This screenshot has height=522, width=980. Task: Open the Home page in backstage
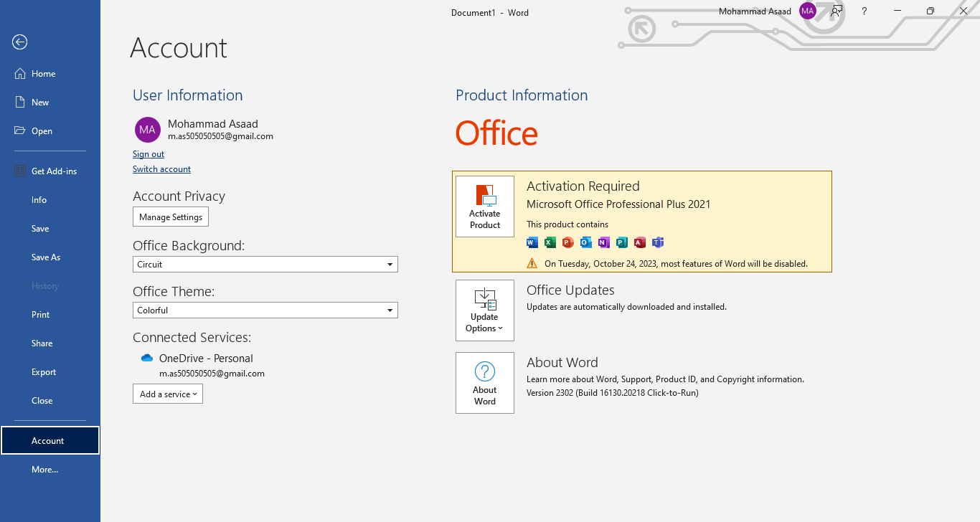click(x=50, y=74)
